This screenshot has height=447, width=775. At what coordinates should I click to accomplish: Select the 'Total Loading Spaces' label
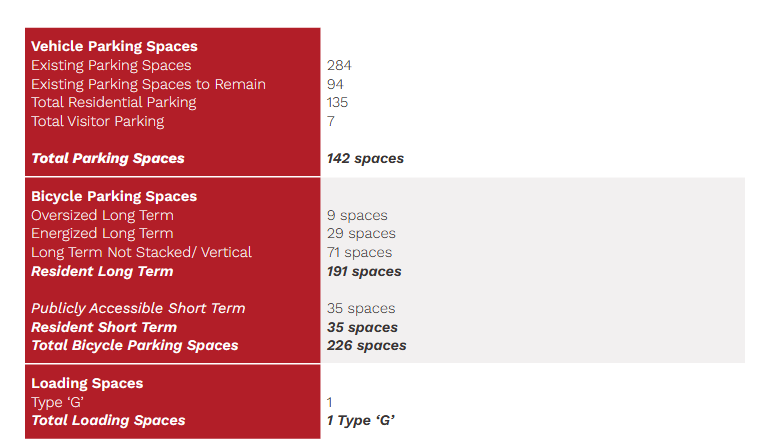pyautogui.click(x=108, y=420)
